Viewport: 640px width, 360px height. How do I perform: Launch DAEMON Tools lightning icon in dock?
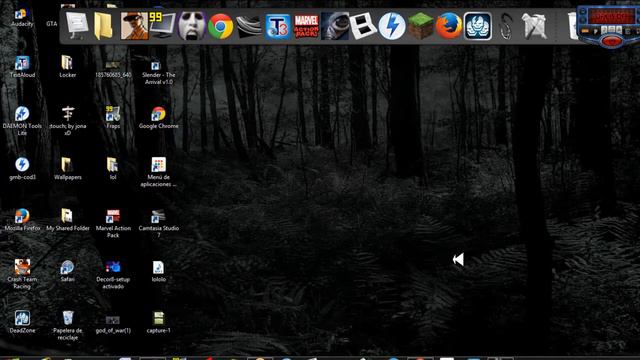(392, 26)
